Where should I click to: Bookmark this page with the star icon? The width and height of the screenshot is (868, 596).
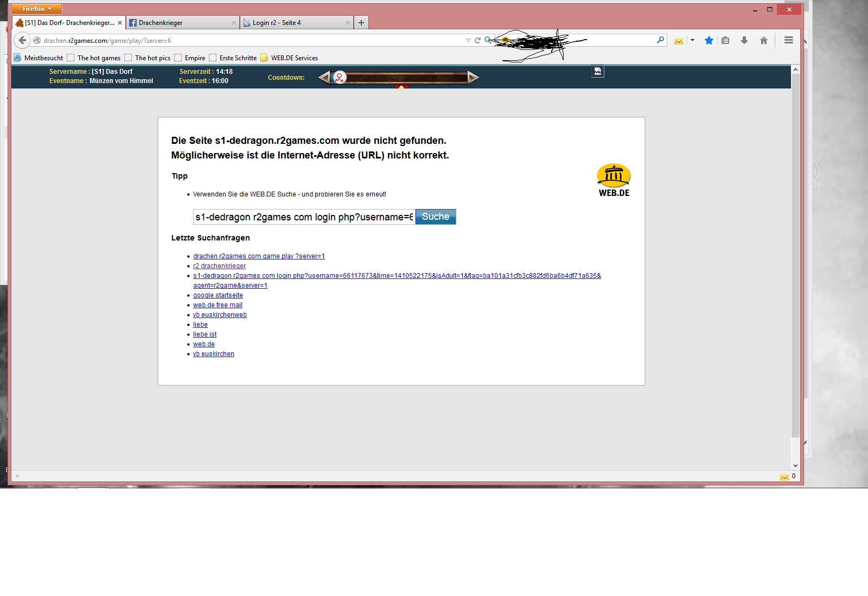click(709, 40)
